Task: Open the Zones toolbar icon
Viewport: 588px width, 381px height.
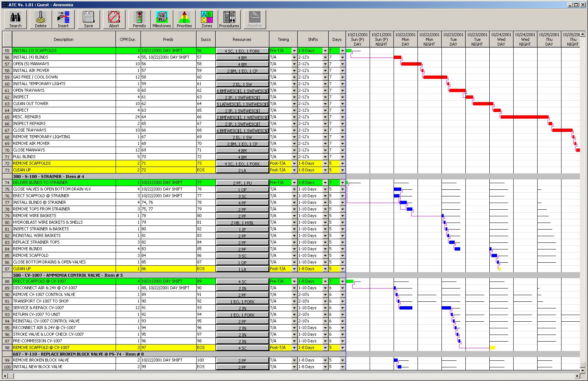Action: 207,19
